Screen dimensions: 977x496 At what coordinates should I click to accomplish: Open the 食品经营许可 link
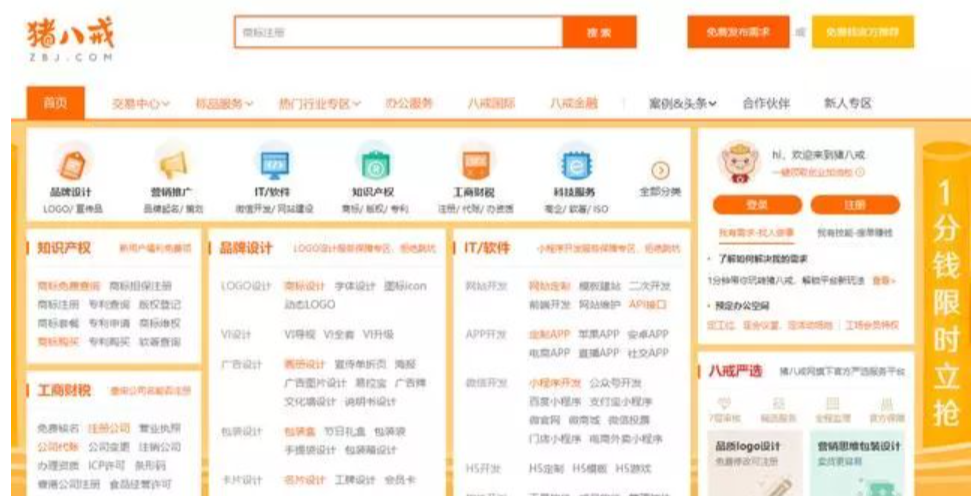140,484
